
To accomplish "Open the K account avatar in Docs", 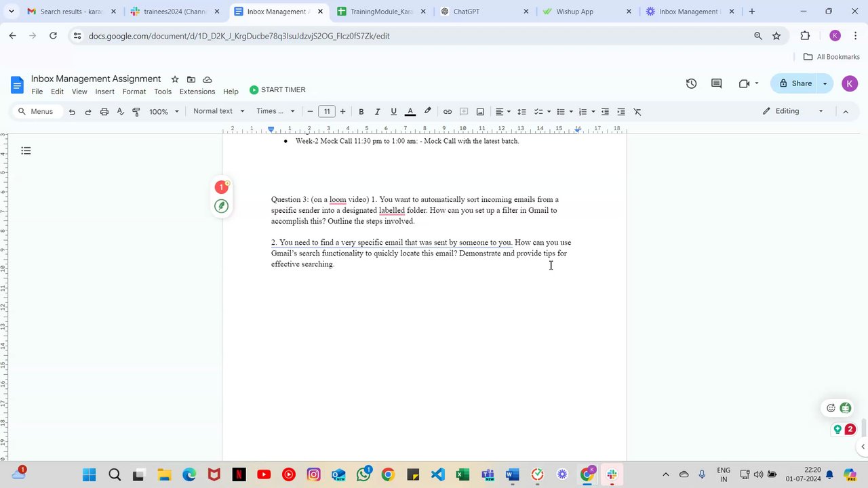I will [x=850, y=83].
